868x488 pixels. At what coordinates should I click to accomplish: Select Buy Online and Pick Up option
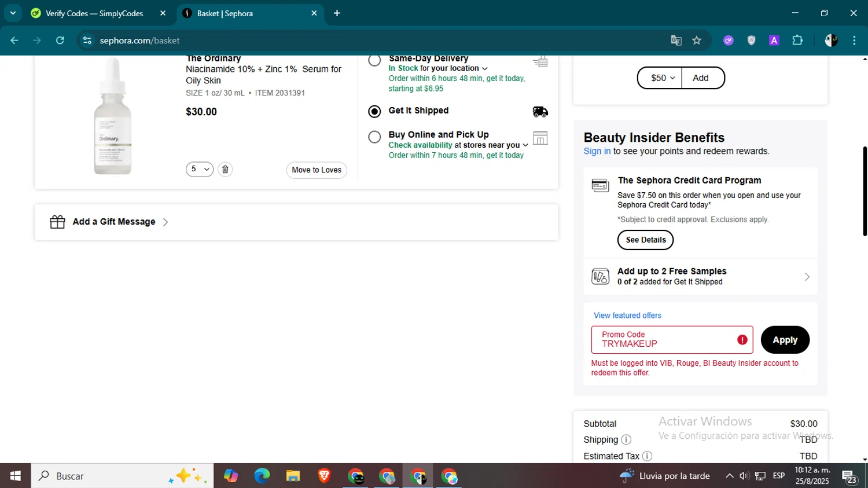point(374,137)
